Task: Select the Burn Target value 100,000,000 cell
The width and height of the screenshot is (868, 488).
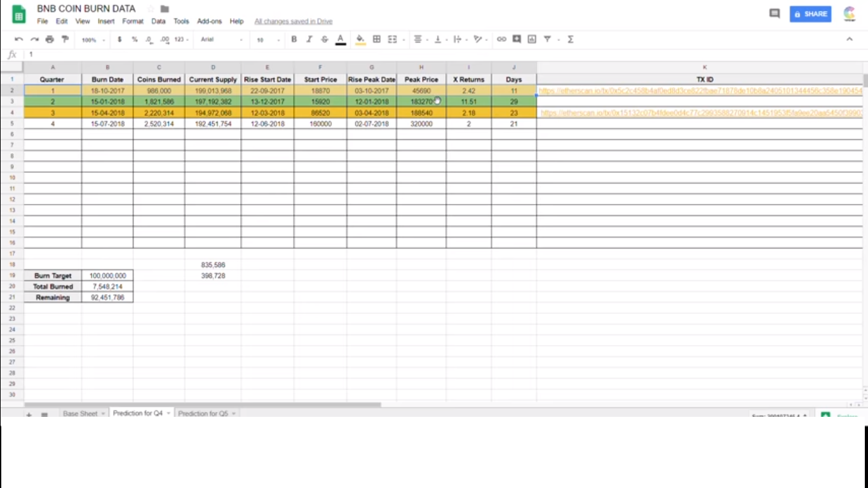Action: pyautogui.click(x=107, y=276)
